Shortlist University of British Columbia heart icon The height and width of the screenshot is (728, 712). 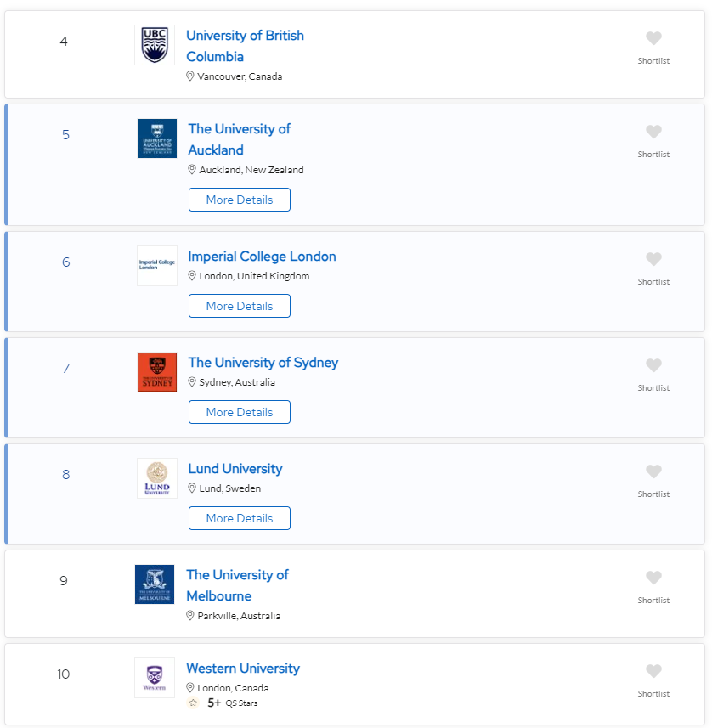coord(653,38)
